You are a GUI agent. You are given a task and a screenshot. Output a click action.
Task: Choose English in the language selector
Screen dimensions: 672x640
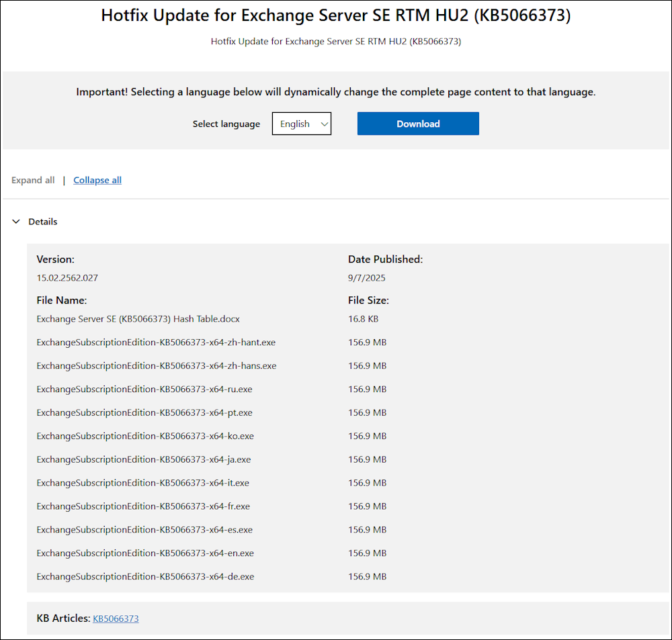pyautogui.click(x=301, y=124)
